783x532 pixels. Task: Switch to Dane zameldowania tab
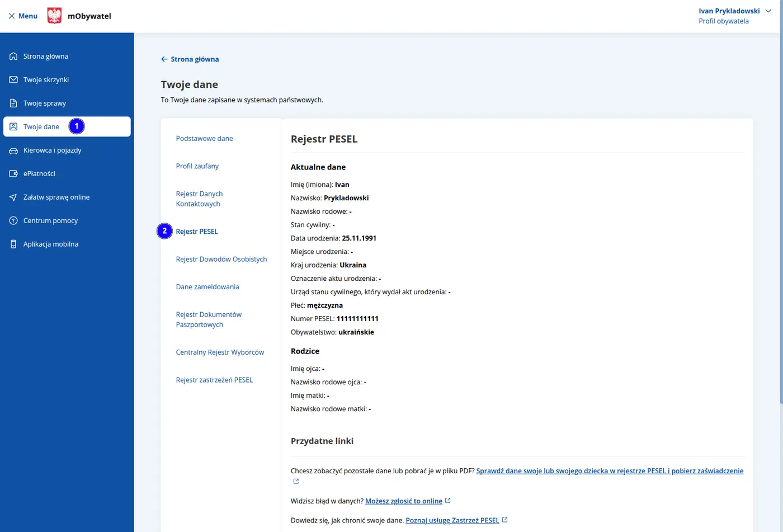point(207,287)
